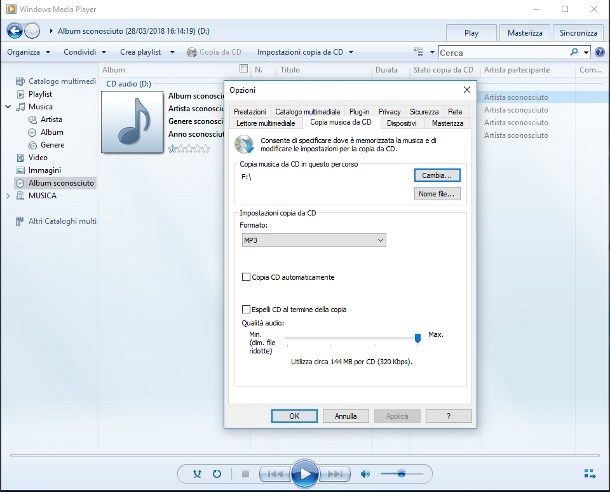This screenshot has height=492, width=610.
Task: Switch to the Prestazioni tab
Action: (250, 112)
